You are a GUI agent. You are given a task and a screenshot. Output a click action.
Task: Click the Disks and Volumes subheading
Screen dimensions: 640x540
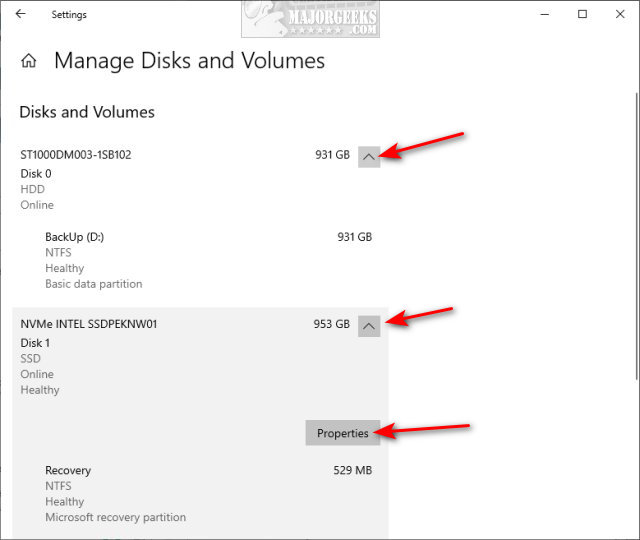87,112
